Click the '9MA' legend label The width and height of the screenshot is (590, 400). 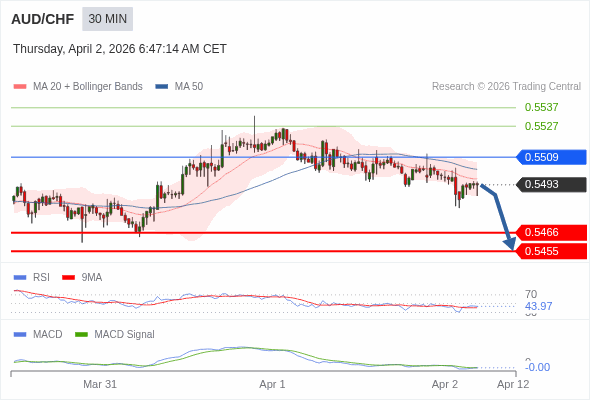92,278
